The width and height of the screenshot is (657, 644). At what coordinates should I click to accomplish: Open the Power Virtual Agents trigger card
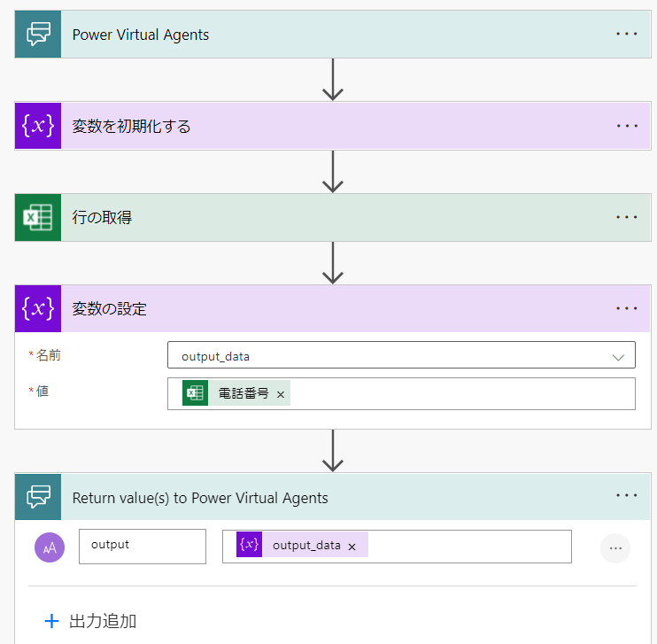point(333,35)
